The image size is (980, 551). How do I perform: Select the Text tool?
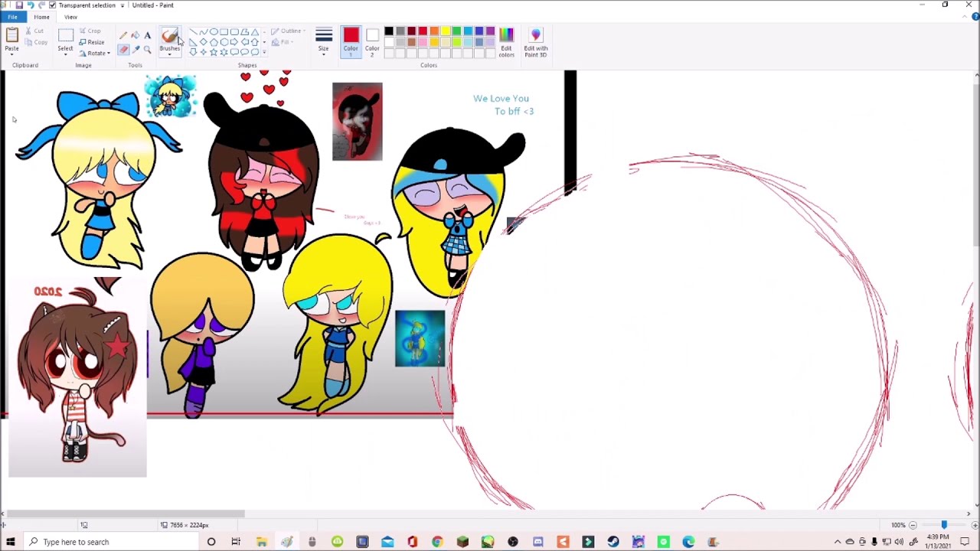click(x=148, y=35)
